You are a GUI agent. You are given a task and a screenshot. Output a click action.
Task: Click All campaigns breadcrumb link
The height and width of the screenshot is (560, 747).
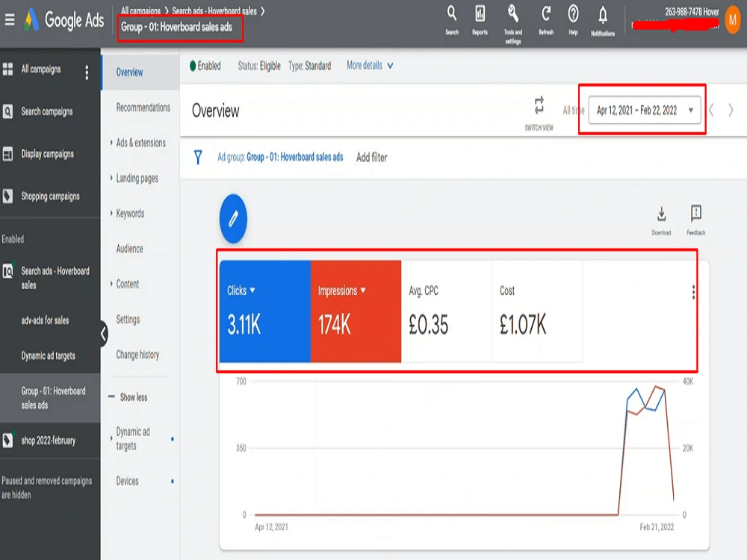(x=140, y=10)
